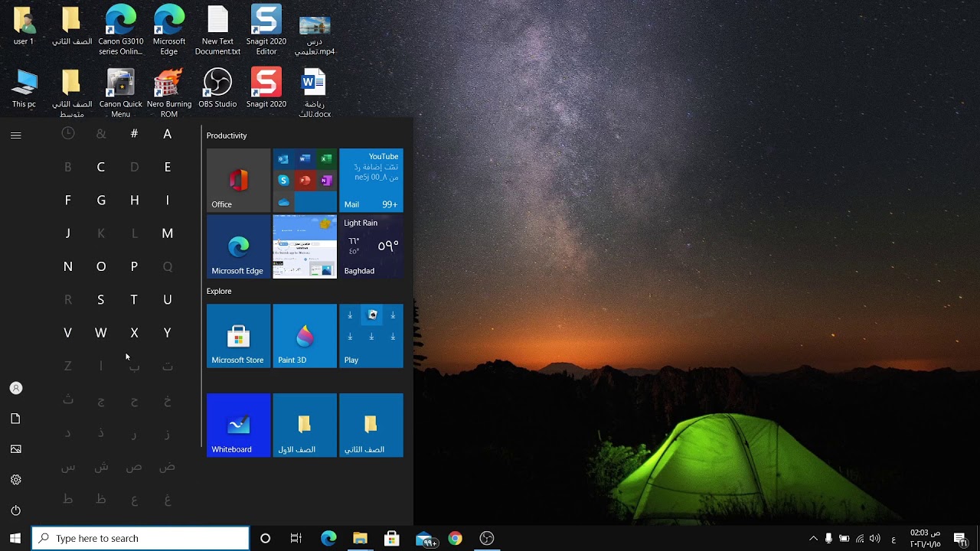Open Microsoft Edge from the taskbar

point(328,539)
